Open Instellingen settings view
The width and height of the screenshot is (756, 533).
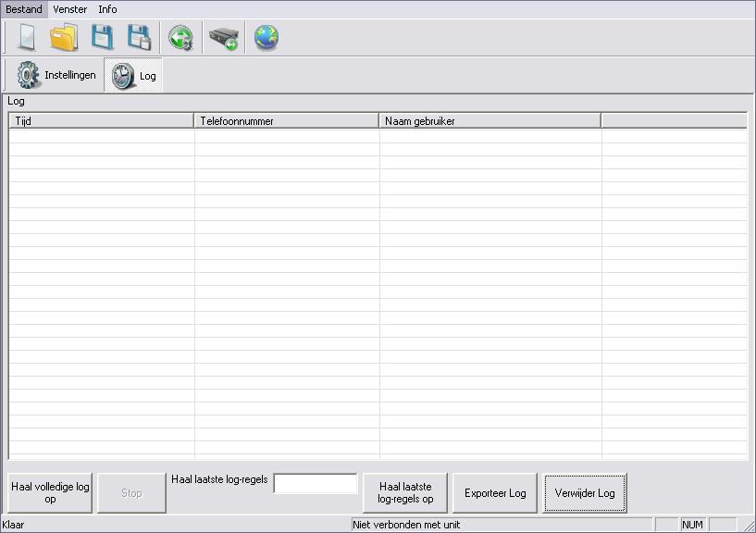(56, 76)
